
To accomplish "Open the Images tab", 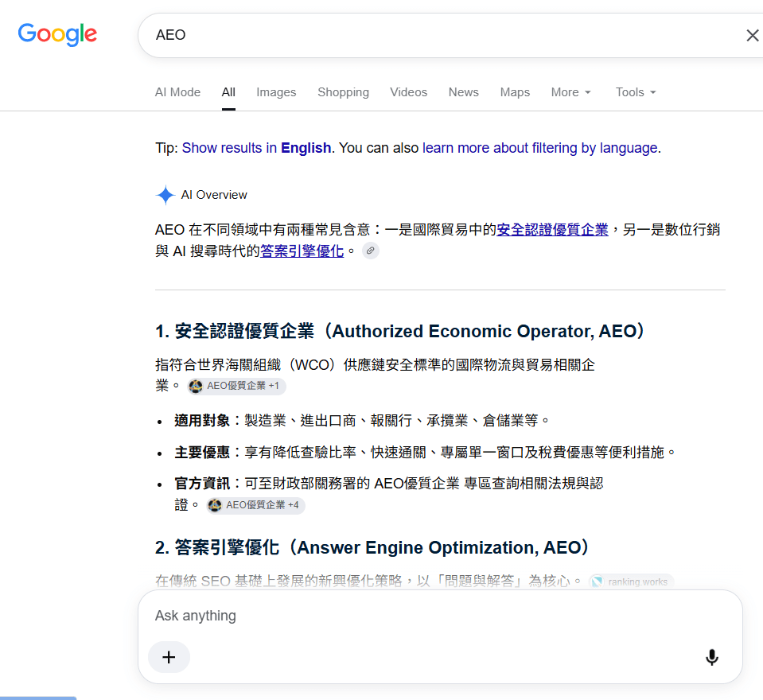I will 276,92.
